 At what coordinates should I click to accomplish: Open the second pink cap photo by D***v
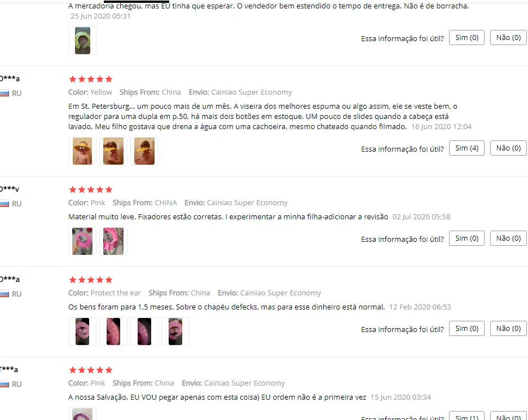(113, 241)
